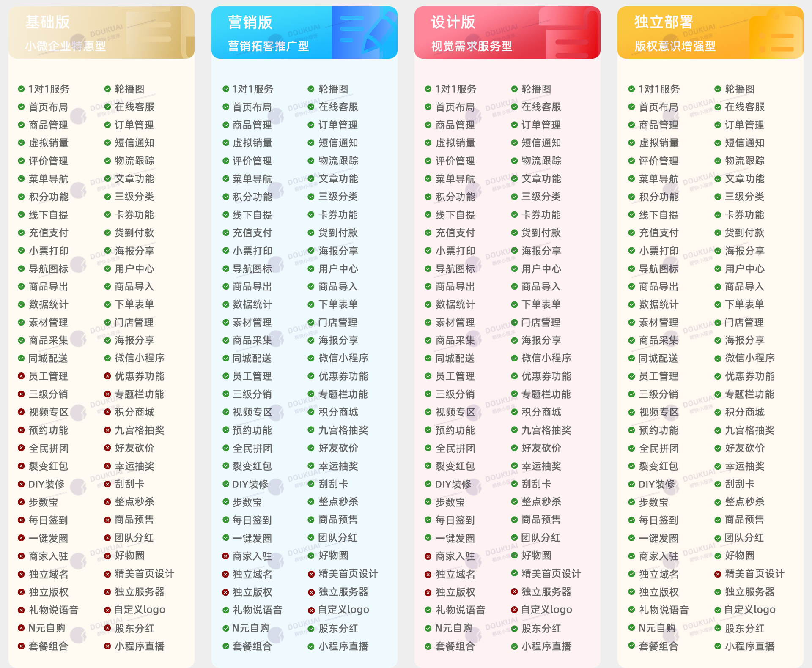Click green check beside 1对1服务 in 基础版
This screenshot has height=668, width=812.
pos(21,89)
